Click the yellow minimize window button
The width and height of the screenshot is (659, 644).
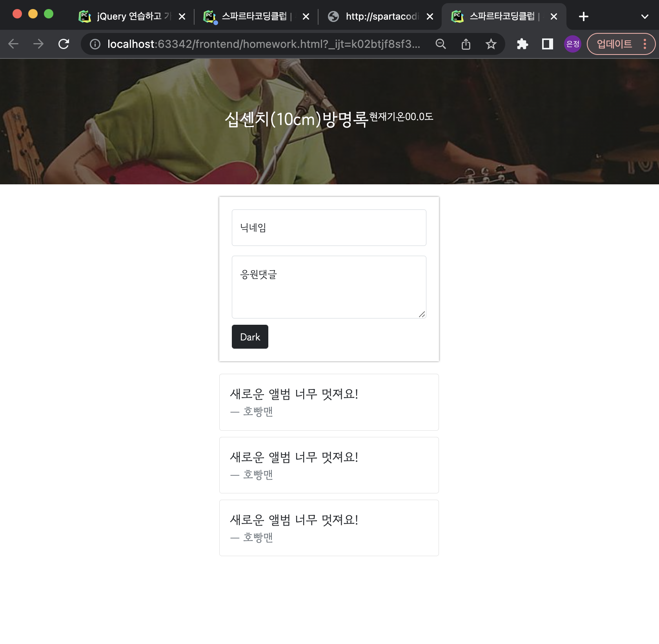click(x=33, y=14)
